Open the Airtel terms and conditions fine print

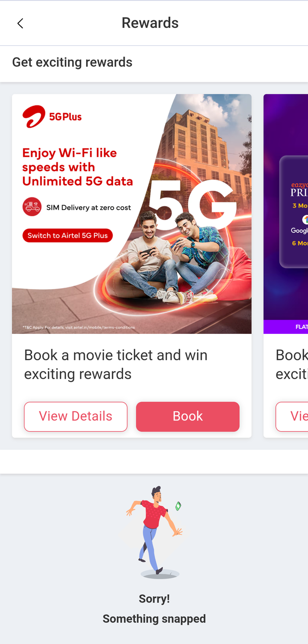[x=79, y=328]
